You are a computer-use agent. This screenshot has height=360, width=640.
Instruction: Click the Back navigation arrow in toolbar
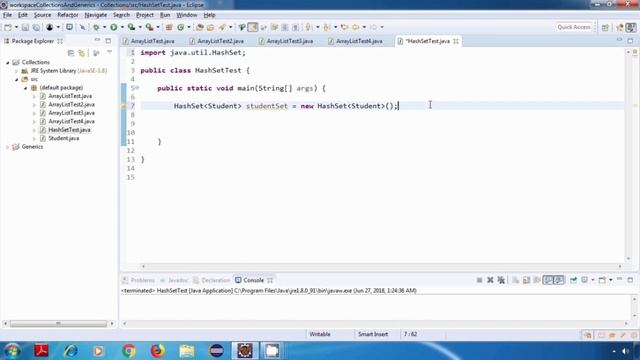point(356,27)
